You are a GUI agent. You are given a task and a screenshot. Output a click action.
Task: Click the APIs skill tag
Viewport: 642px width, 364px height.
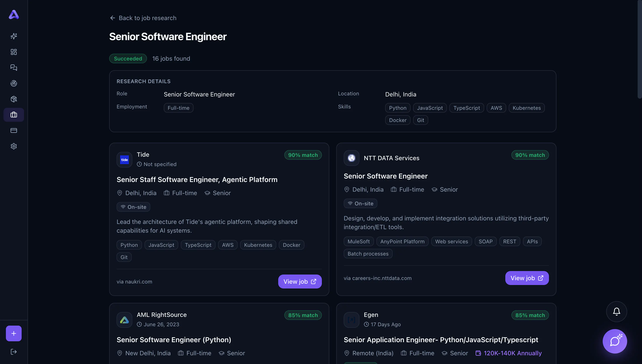tap(532, 242)
